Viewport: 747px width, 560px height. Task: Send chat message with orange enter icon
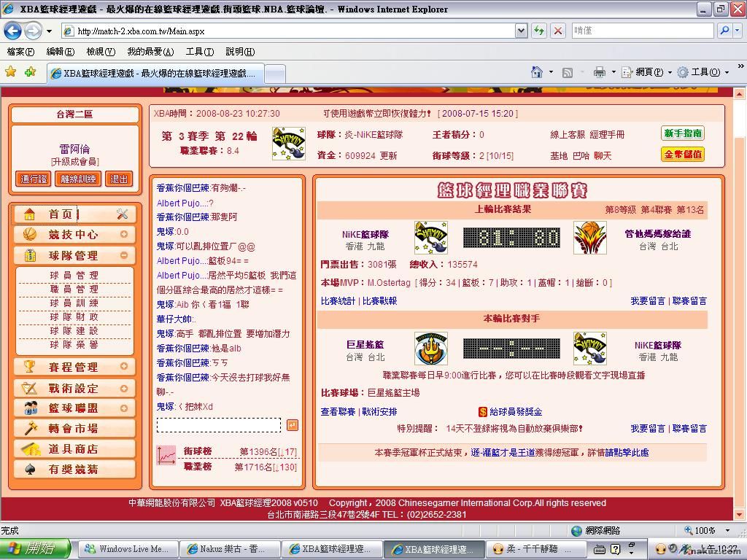coord(292,425)
